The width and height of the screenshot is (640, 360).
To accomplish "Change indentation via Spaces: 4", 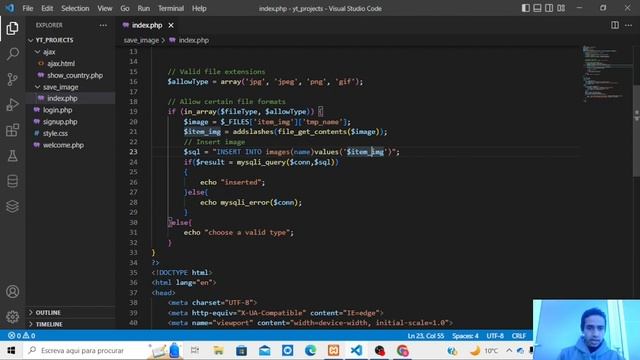I will tap(465, 336).
